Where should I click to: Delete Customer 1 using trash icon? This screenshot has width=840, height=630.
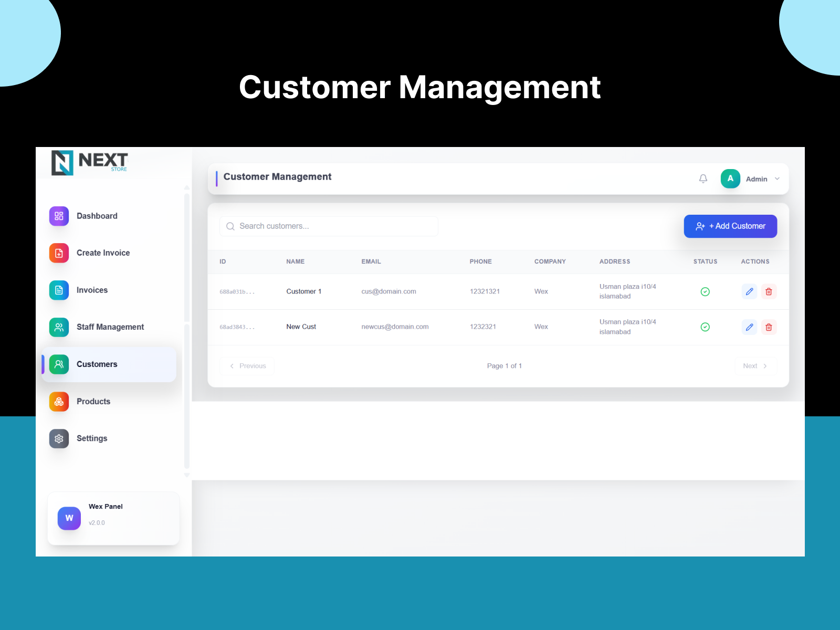click(x=769, y=291)
